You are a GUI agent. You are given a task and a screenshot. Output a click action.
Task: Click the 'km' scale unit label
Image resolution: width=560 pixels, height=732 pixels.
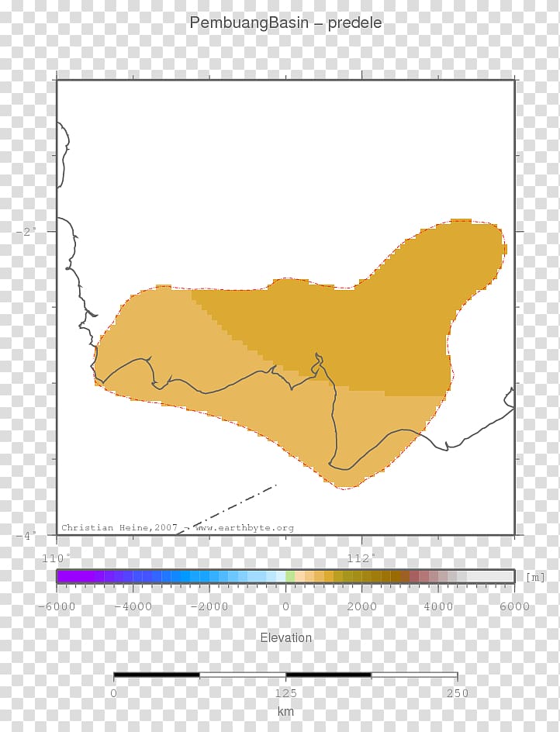(286, 712)
